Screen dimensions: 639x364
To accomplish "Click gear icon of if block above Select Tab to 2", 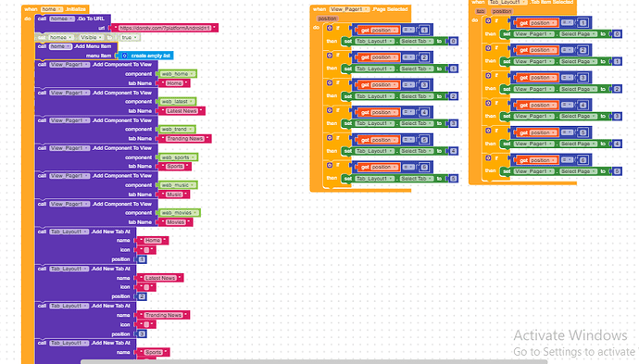I will point(330,82).
